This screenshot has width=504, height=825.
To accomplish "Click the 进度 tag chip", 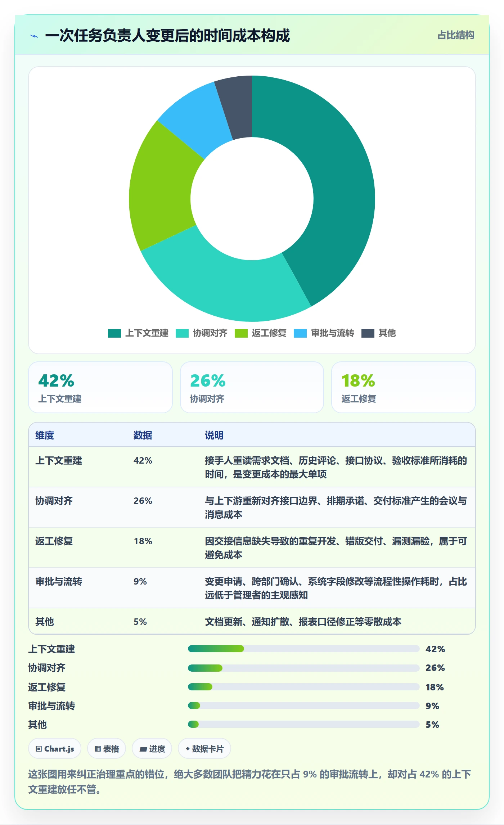I will [152, 749].
